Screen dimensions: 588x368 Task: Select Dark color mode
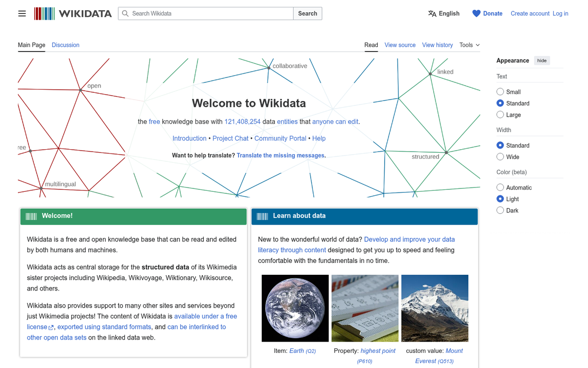click(x=500, y=210)
